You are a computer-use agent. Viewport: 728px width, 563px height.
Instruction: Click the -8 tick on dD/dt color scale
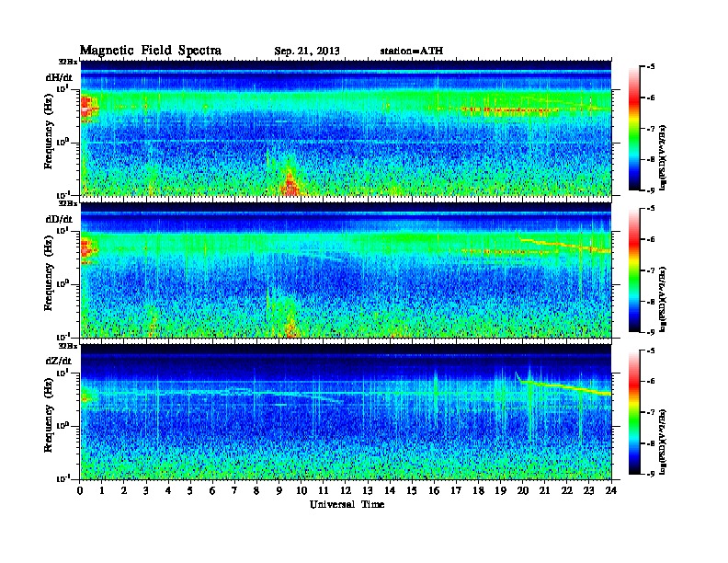pyautogui.click(x=651, y=302)
